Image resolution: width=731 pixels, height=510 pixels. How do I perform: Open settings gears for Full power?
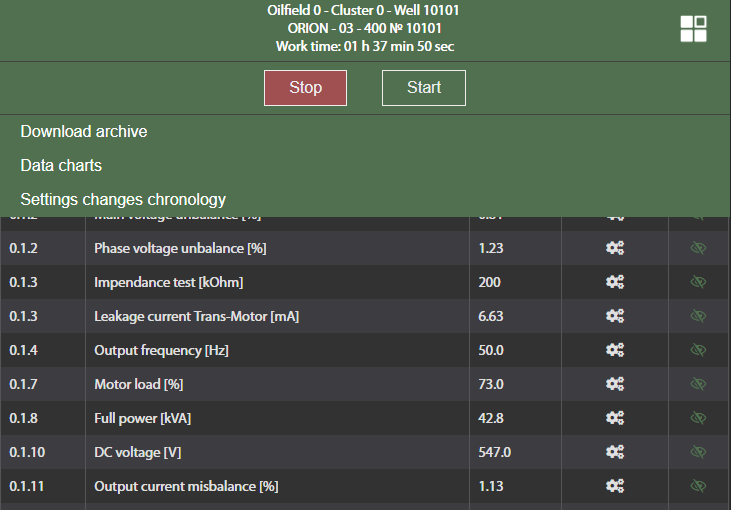pos(615,418)
